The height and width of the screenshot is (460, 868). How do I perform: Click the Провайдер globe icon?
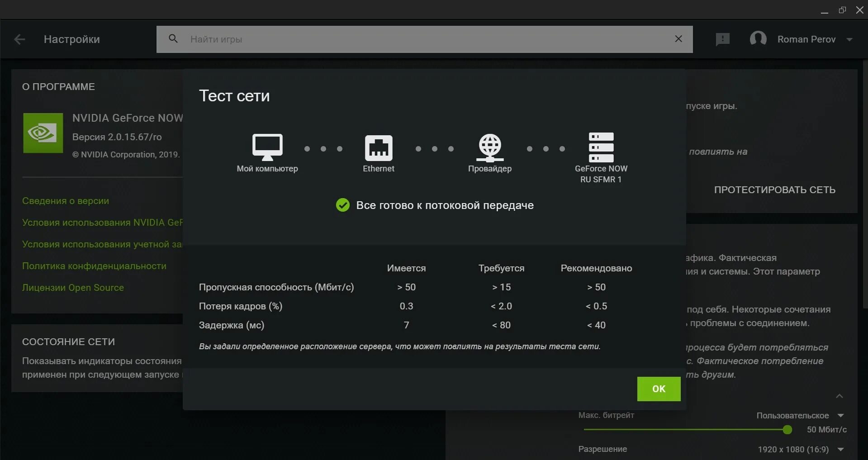click(490, 147)
